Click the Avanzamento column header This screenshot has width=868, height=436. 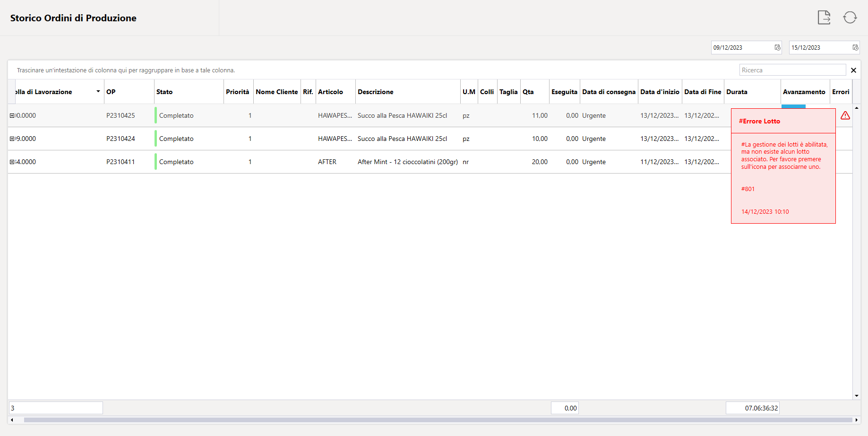(x=805, y=92)
